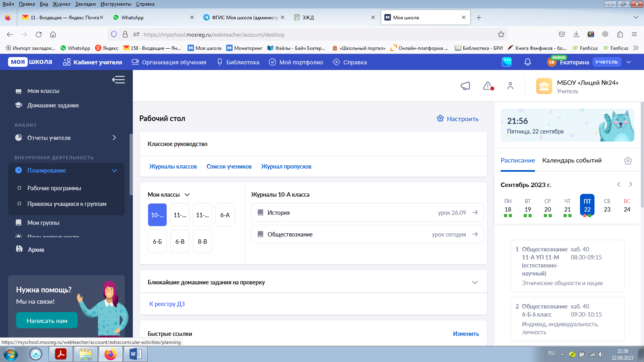Go to Firefox home page icon
The width and height of the screenshot is (644, 362).
(x=53, y=35)
